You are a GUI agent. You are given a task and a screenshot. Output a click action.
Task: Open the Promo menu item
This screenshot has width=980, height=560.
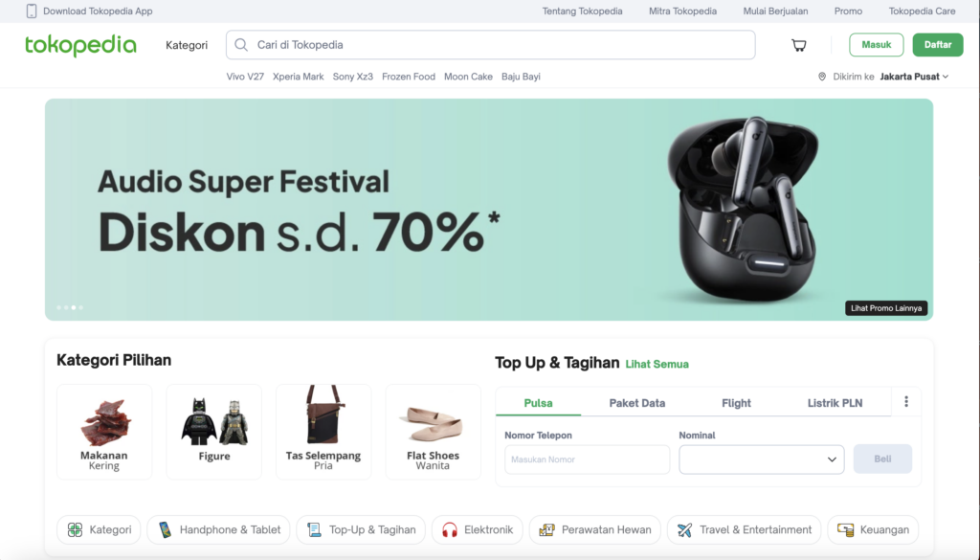848,11
